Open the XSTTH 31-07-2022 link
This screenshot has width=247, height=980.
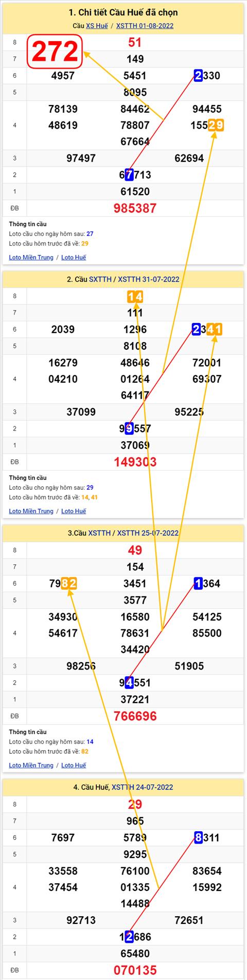(148, 279)
